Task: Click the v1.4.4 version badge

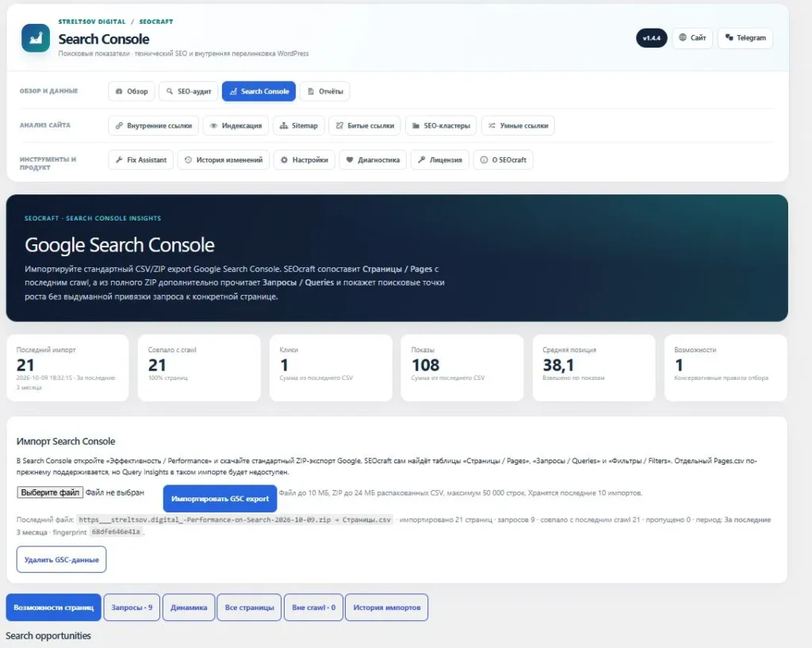Action: (x=652, y=38)
